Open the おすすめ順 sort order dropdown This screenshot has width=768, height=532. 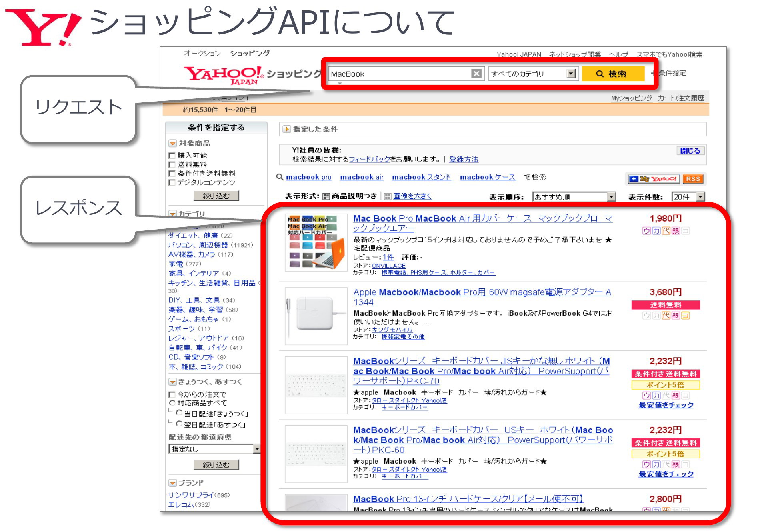(574, 197)
